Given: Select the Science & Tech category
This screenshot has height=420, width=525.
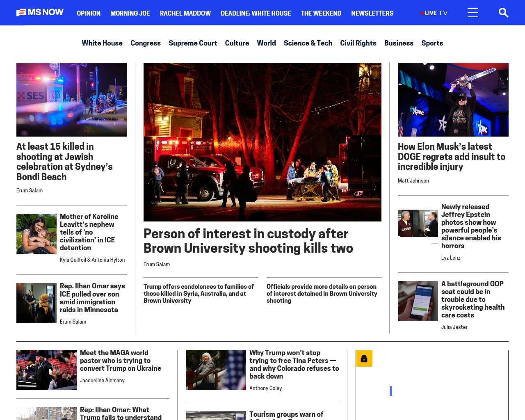Looking at the screenshot, I should tap(308, 43).
